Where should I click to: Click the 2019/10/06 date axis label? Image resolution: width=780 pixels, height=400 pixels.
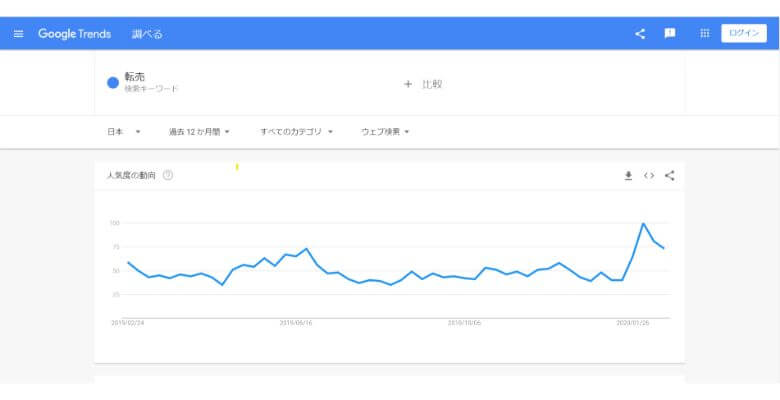pos(464,323)
